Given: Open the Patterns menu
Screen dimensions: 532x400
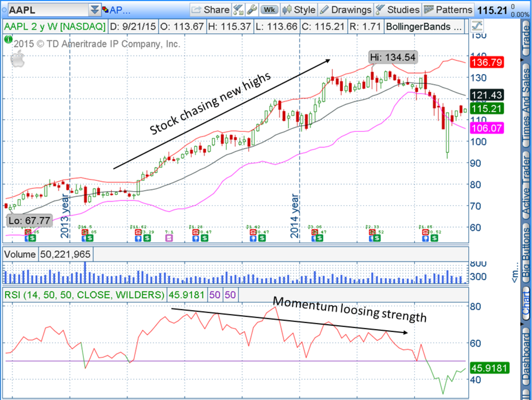Looking at the screenshot, I should (x=448, y=9).
